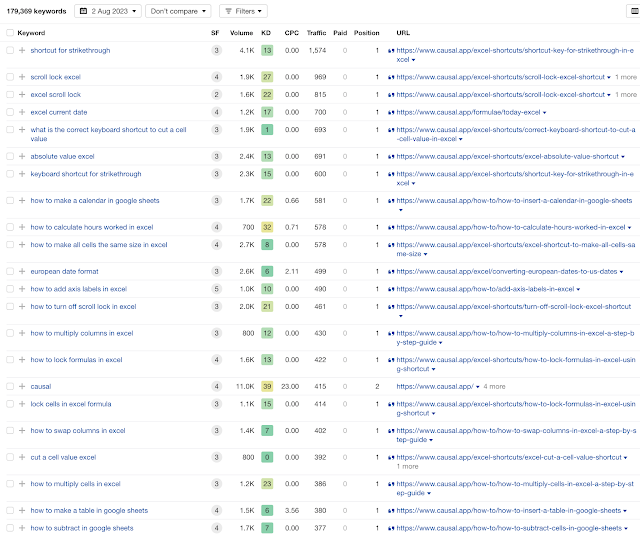
Task: Click plus icon next to 'causal' keyword
Action: coord(22,386)
